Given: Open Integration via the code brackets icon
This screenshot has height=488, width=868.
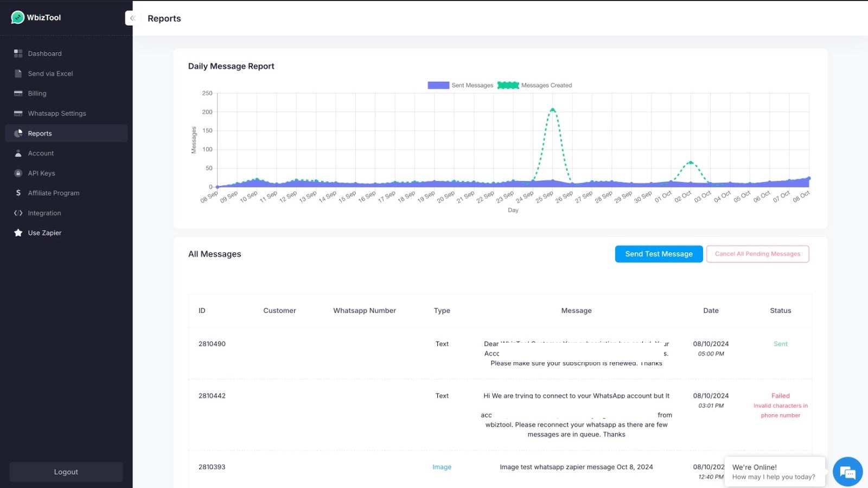Looking at the screenshot, I should pyautogui.click(x=18, y=213).
